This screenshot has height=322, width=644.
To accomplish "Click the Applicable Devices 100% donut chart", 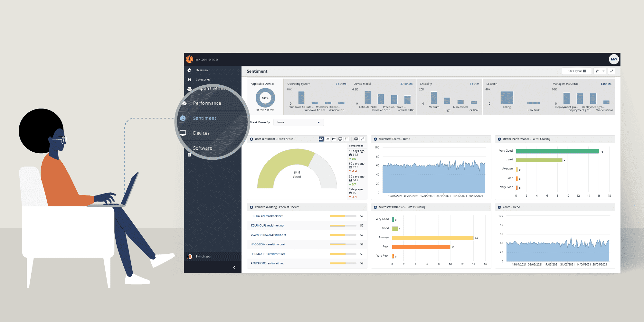I will [x=265, y=98].
